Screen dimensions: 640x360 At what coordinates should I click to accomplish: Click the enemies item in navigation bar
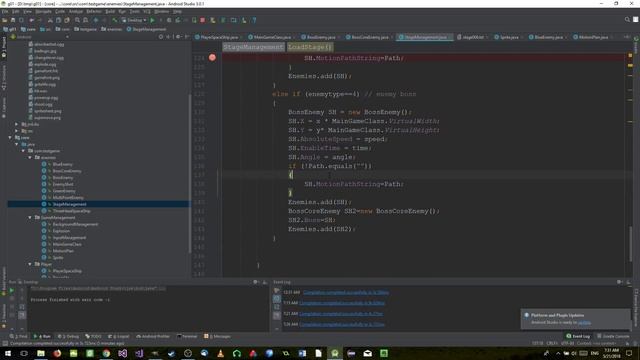(x=111, y=29)
